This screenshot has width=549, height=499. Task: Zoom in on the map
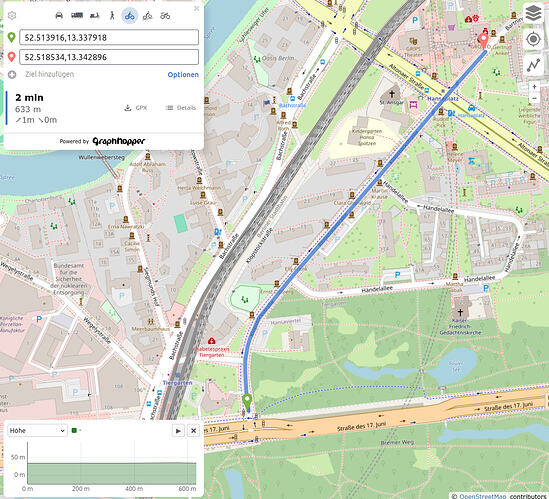pos(534,86)
